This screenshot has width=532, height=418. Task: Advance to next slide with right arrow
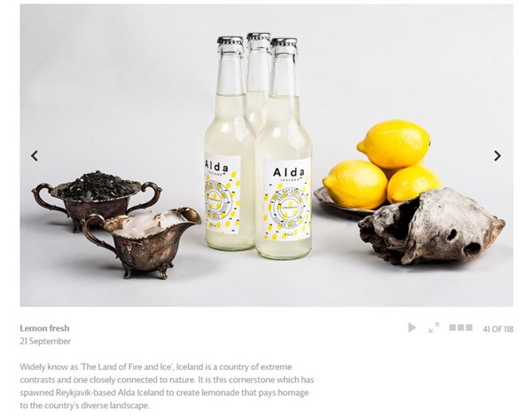497,156
